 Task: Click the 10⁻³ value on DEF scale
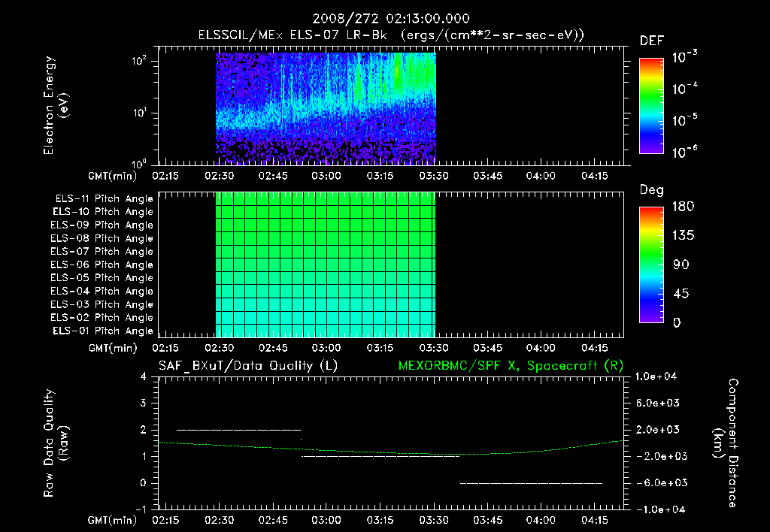[x=684, y=56]
